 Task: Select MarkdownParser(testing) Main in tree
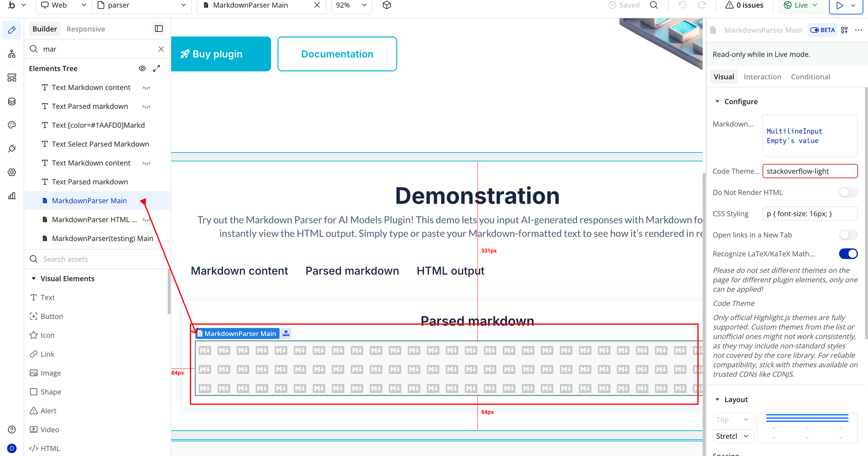point(102,239)
